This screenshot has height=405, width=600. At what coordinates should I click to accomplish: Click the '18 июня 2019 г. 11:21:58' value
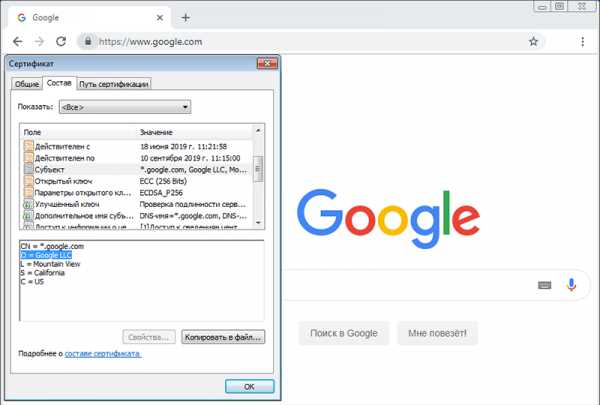[x=184, y=147]
